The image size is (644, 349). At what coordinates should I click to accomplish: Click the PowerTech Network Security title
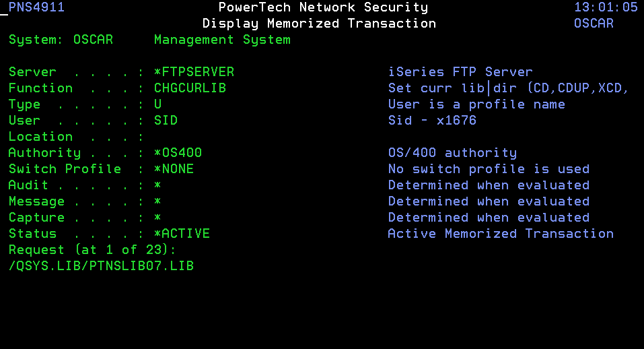click(x=323, y=7)
